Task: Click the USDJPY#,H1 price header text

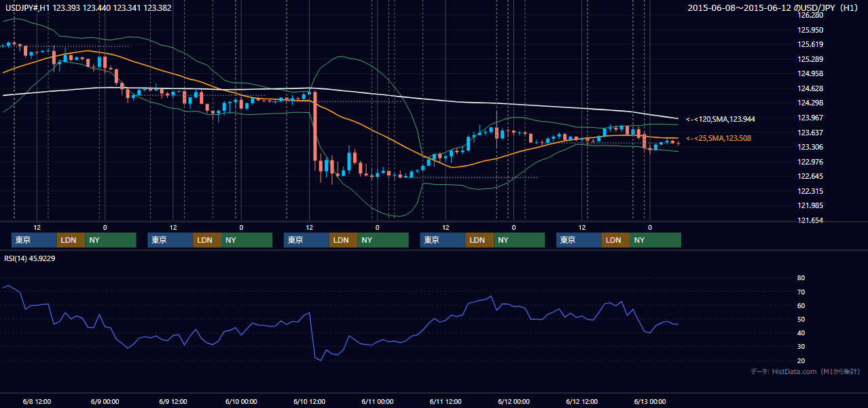Action: 88,8
